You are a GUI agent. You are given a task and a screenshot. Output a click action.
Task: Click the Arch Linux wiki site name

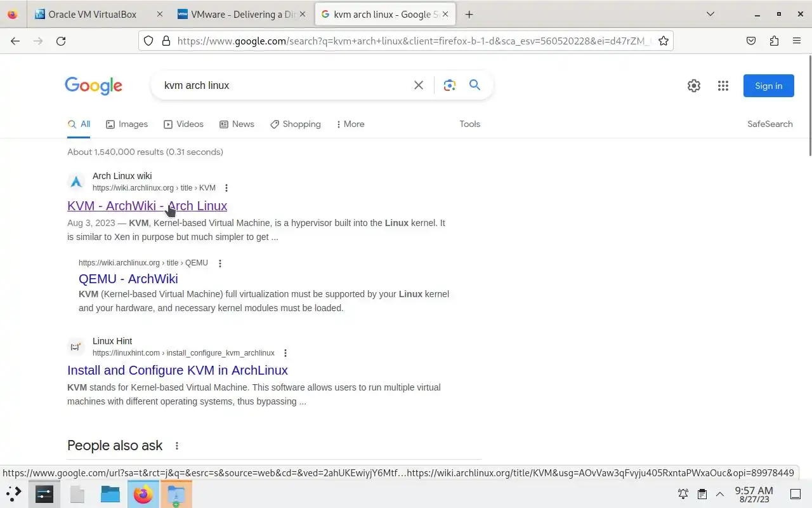[122, 176]
